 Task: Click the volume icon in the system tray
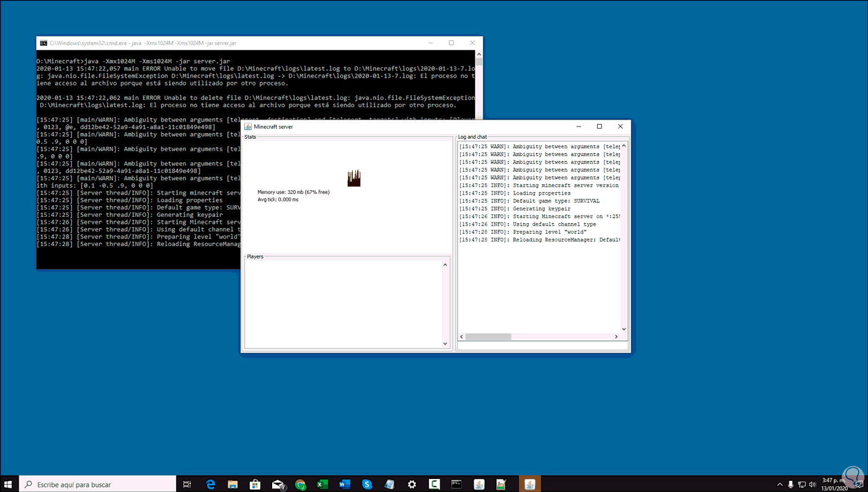click(812, 484)
